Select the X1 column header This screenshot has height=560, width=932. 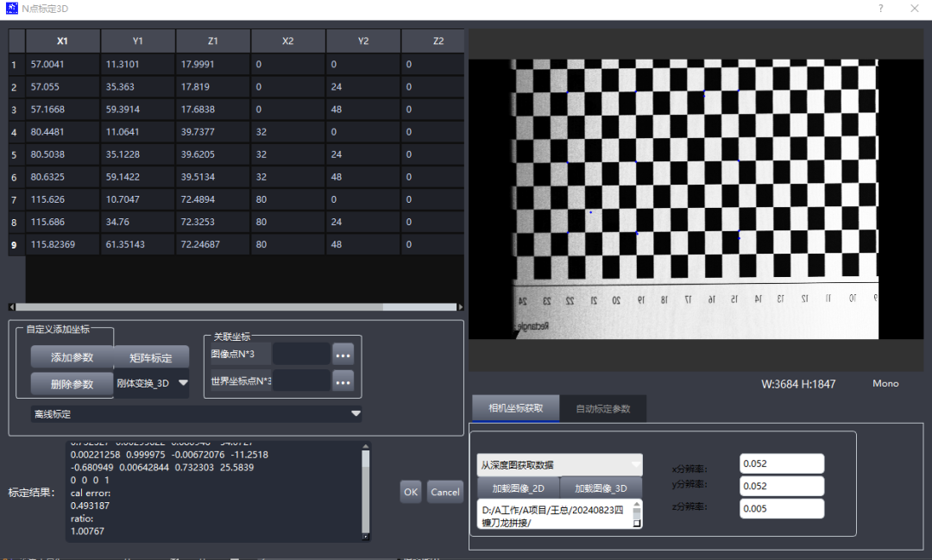point(63,41)
